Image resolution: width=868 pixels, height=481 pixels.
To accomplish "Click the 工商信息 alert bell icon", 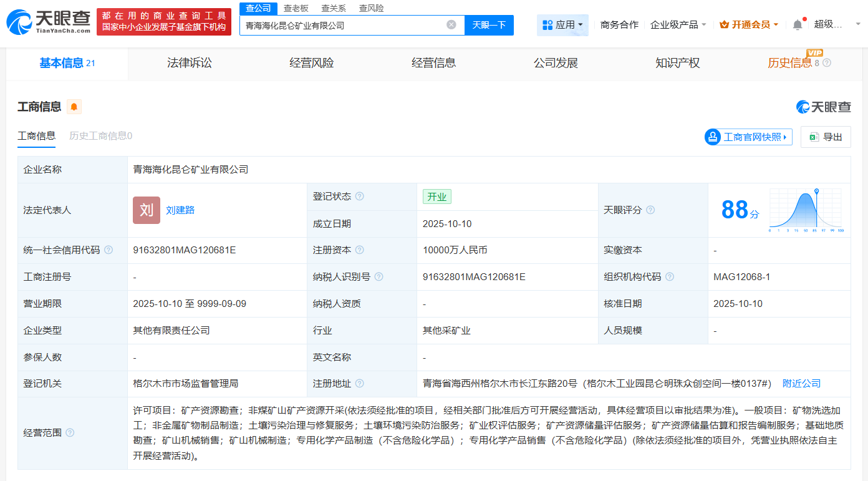I will (74, 107).
